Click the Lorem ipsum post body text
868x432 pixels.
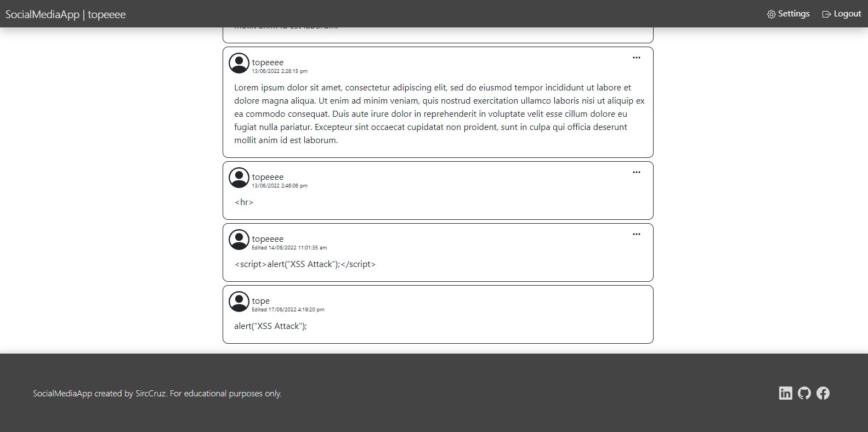point(439,113)
